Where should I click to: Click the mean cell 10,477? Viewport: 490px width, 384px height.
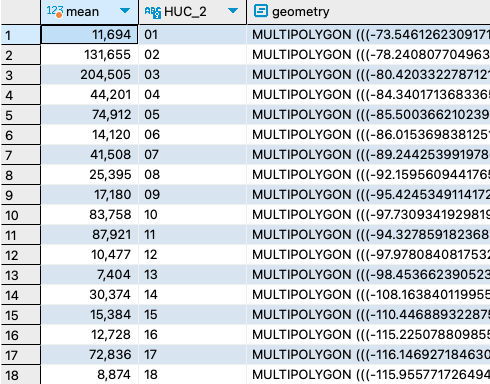[89, 255]
